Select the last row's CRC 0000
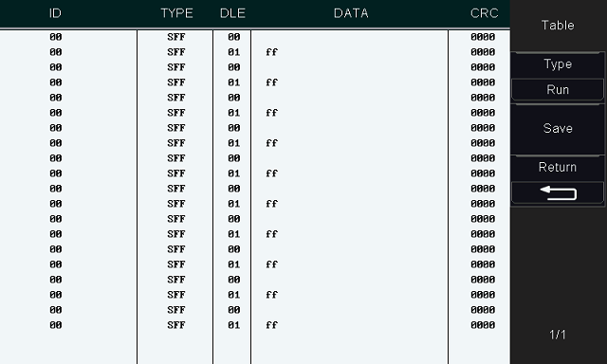Viewport: 607px width, 364px height. coord(483,325)
